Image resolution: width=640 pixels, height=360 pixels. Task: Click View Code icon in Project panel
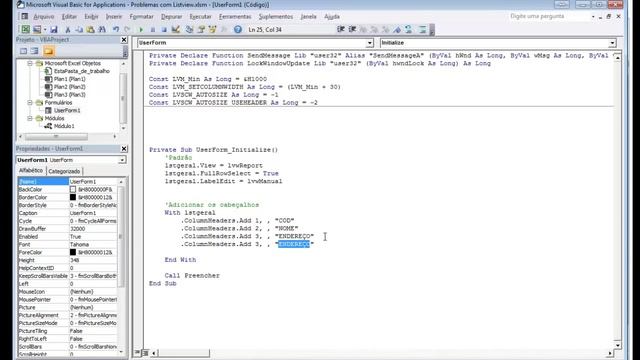(24, 51)
